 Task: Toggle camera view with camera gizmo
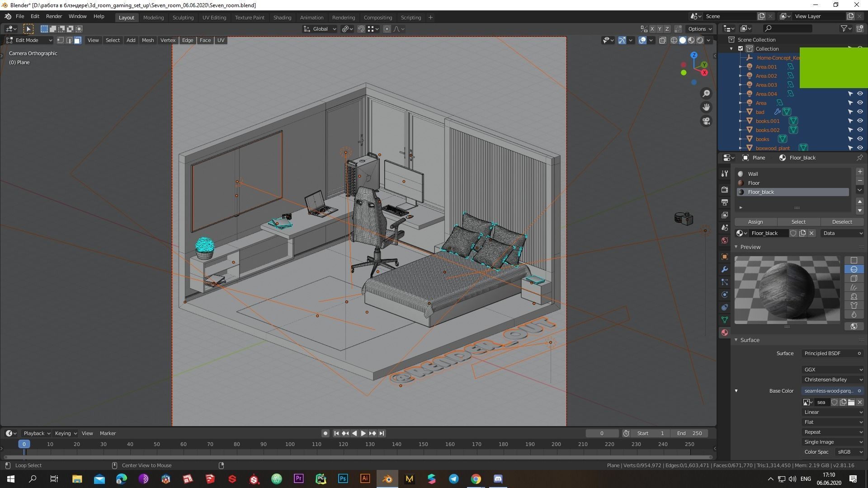pyautogui.click(x=706, y=121)
